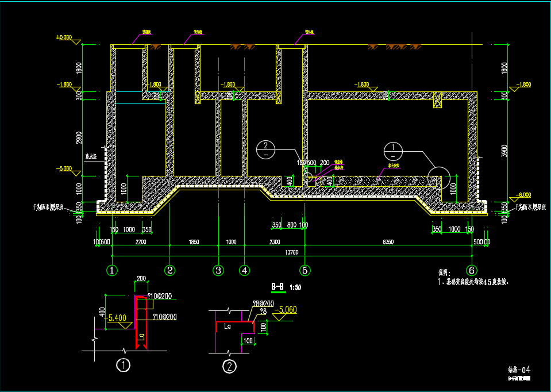Click the vertical La text in detail 1

pos(141,337)
